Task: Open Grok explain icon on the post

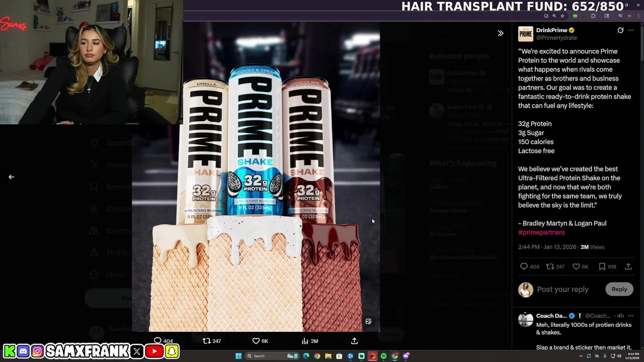Action: click(620, 30)
